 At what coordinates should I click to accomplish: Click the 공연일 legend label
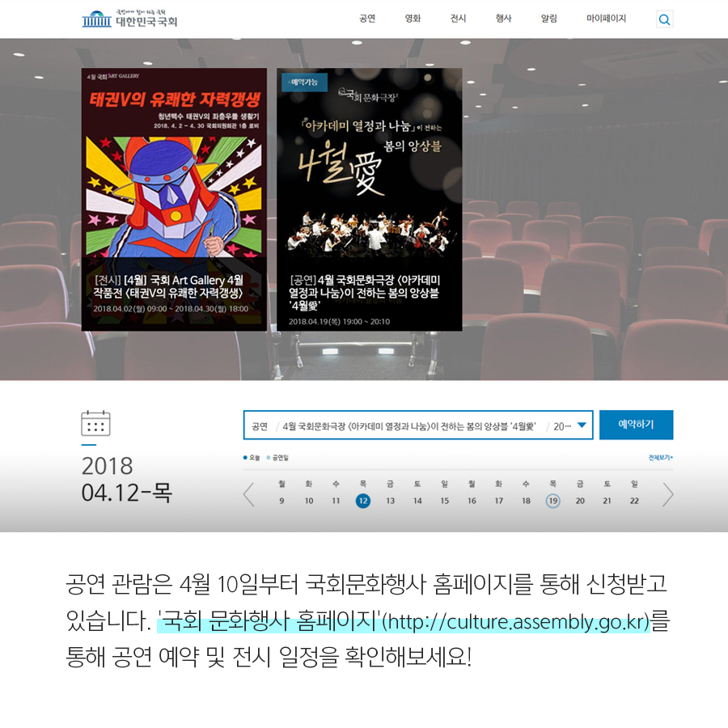(x=280, y=457)
